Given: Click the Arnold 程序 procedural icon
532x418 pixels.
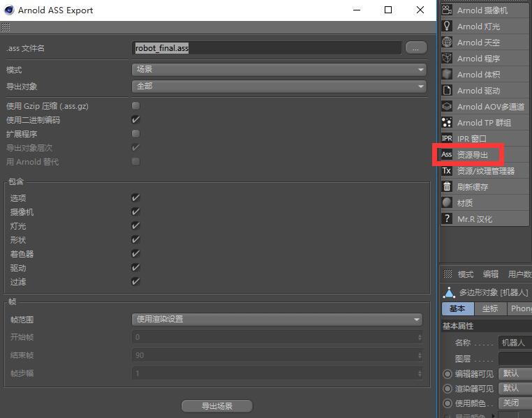Looking at the screenshot, I should pos(447,58).
